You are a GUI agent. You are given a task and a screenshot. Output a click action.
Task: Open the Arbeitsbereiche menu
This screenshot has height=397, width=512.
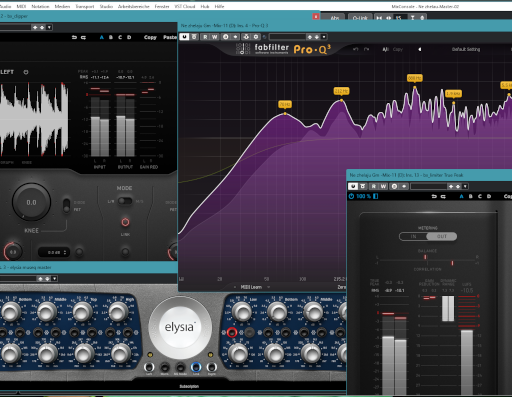(x=133, y=6)
